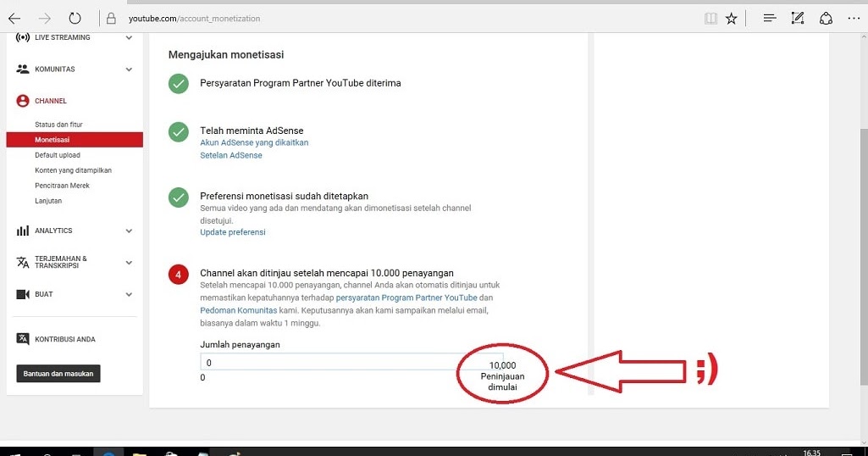Click the Buat sidebar label

click(44, 294)
